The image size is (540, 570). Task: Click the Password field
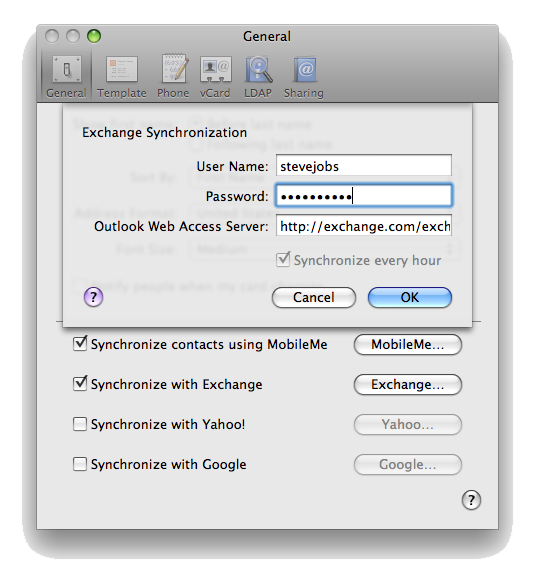[x=364, y=196]
